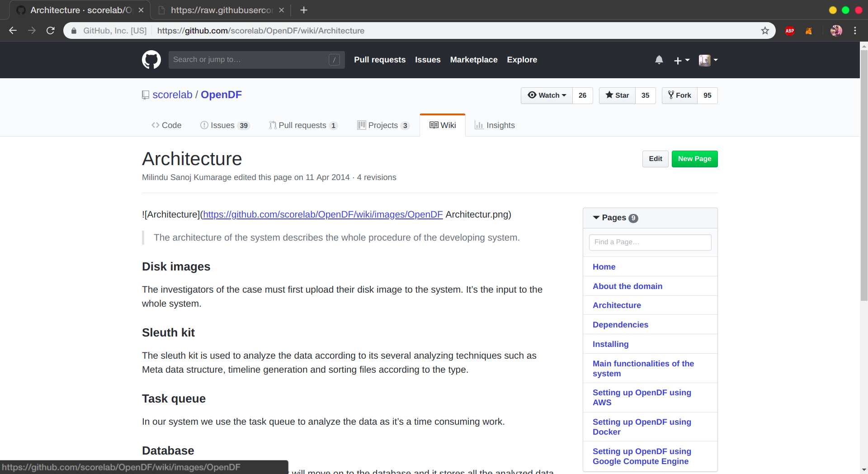Open Issues in top navigation
Image resolution: width=868 pixels, height=474 pixels.
tap(428, 60)
